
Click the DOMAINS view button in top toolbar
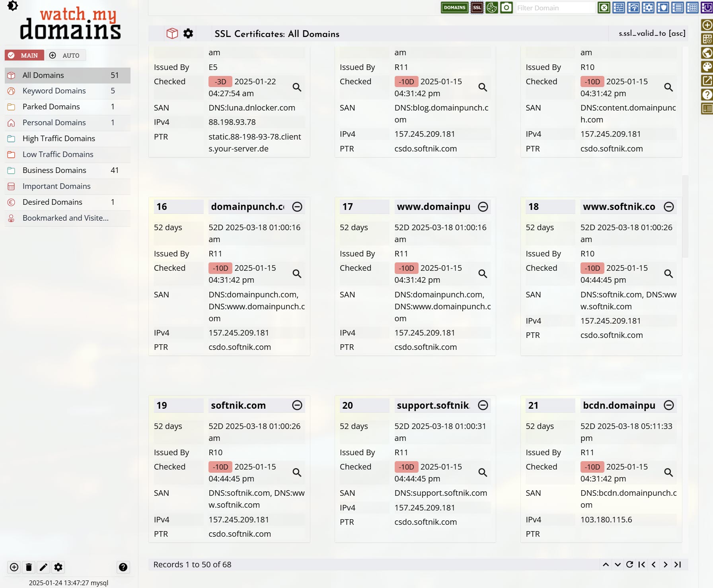pyautogui.click(x=454, y=8)
